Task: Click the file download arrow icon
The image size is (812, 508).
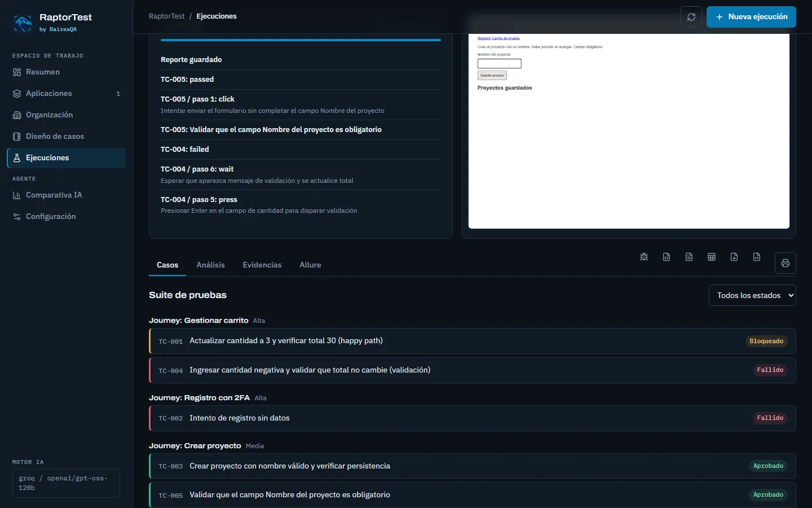Action: pos(734,257)
